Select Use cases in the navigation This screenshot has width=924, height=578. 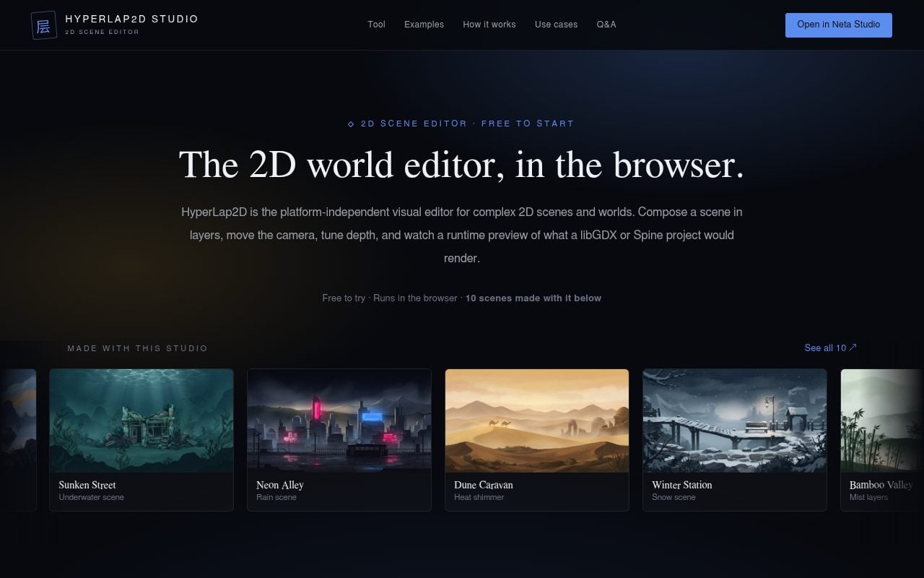tap(556, 25)
